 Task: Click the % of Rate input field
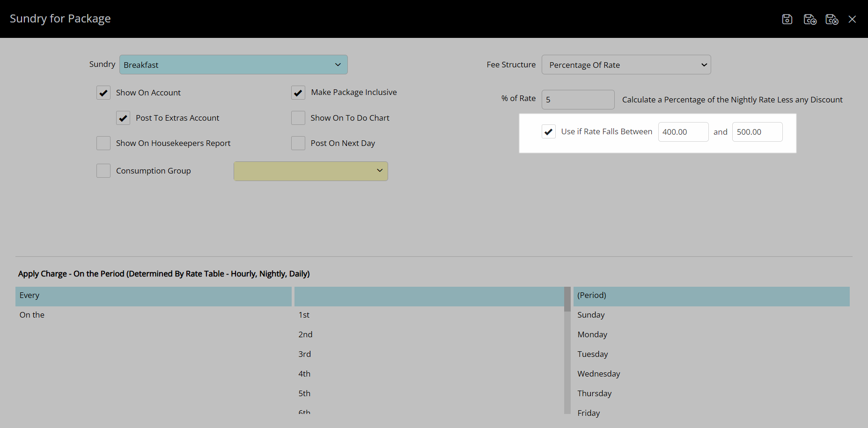pos(578,100)
